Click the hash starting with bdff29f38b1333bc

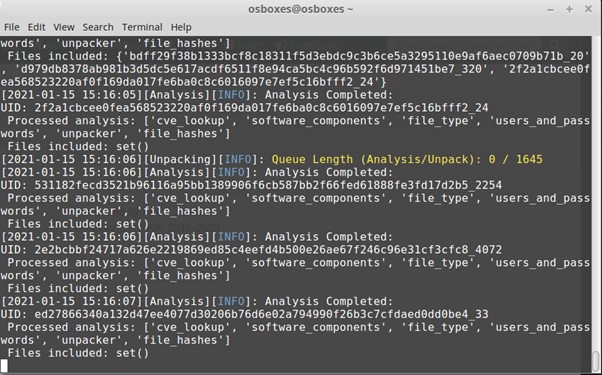coord(356,56)
